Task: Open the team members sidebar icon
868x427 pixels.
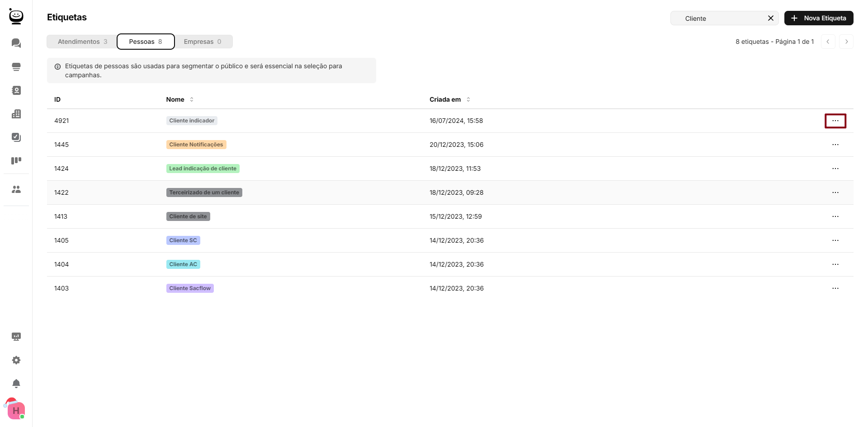Action: click(x=16, y=189)
